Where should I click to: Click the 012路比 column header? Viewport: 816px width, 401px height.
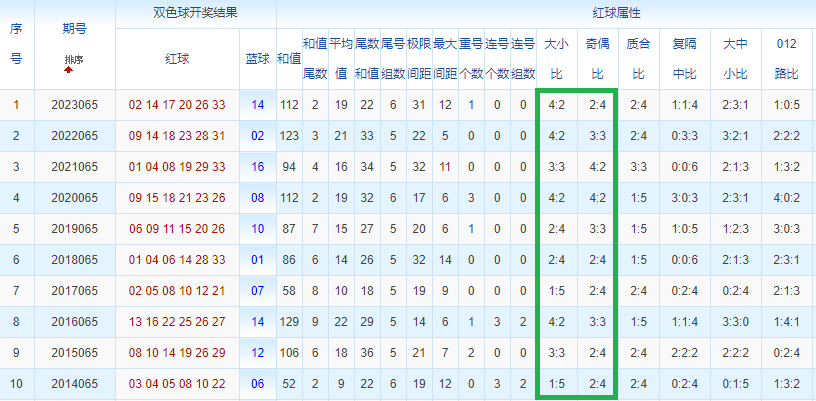coord(787,58)
